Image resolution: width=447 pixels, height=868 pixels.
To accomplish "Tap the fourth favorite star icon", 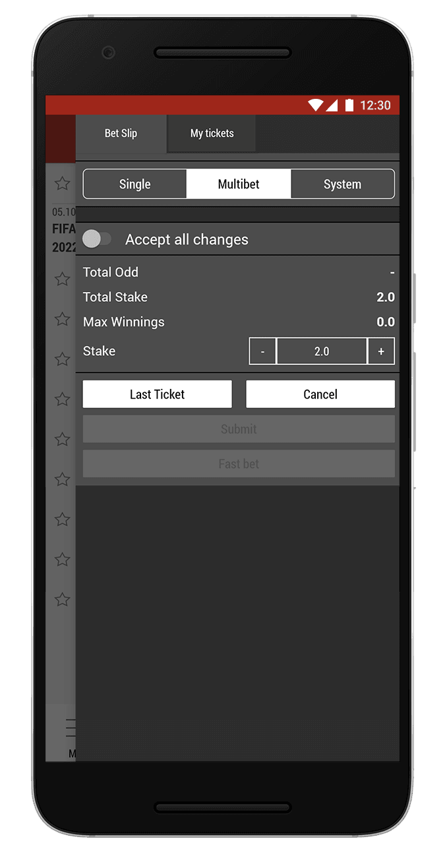I will pyautogui.click(x=62, y=359).
